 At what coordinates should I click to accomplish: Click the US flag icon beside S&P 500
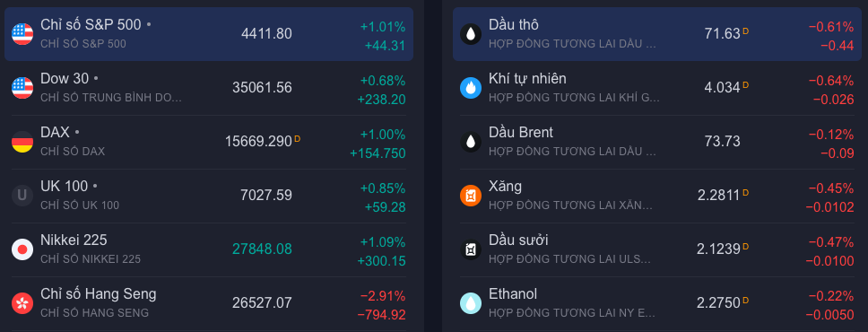22,34
